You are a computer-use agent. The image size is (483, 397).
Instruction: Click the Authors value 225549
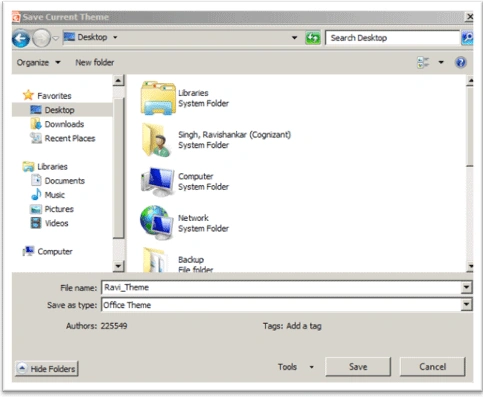click(114, 326)
